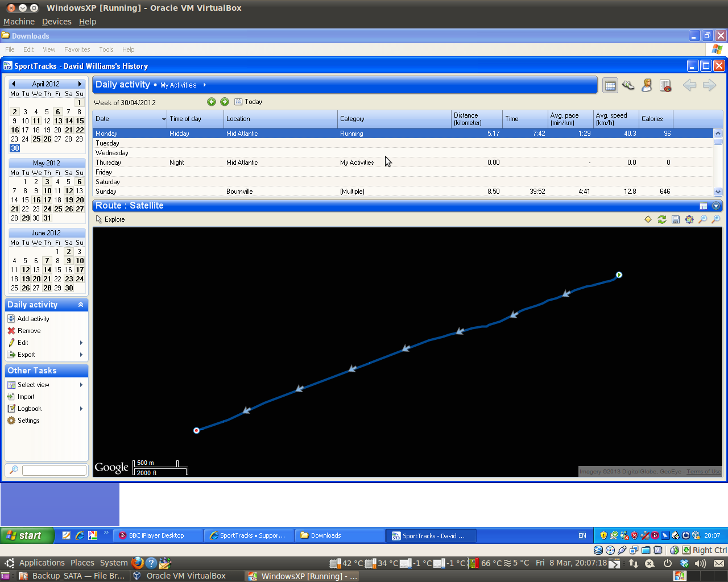The image size is (728, 582).
Task: Click Add activity
Action: [x=33, y=319]
